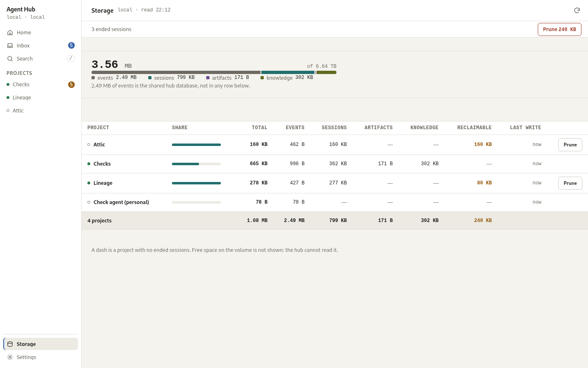Open the Inbox tray icon
The height and width of the screenshot is (368, 588).
tap(10, 46)
